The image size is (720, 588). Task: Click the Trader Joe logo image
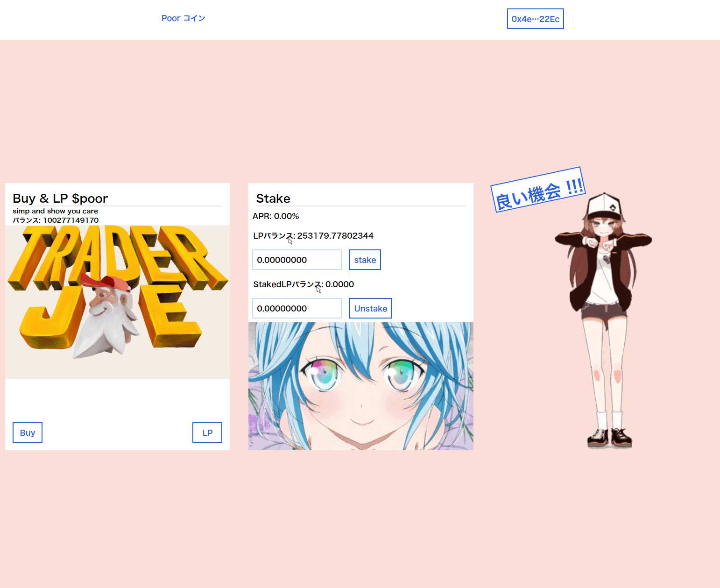(x=117, y=302)
